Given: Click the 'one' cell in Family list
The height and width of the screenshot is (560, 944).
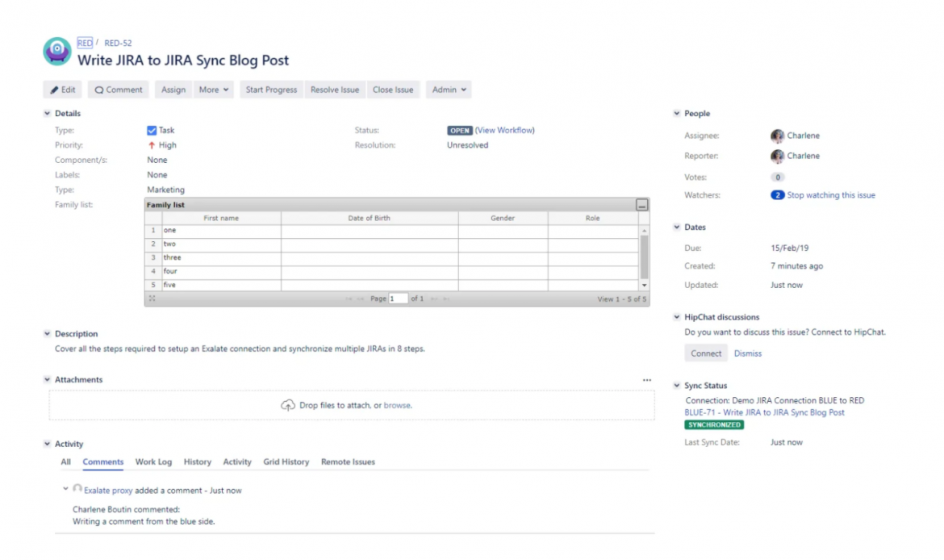Looking at the screenshot, I should [221, 231].
